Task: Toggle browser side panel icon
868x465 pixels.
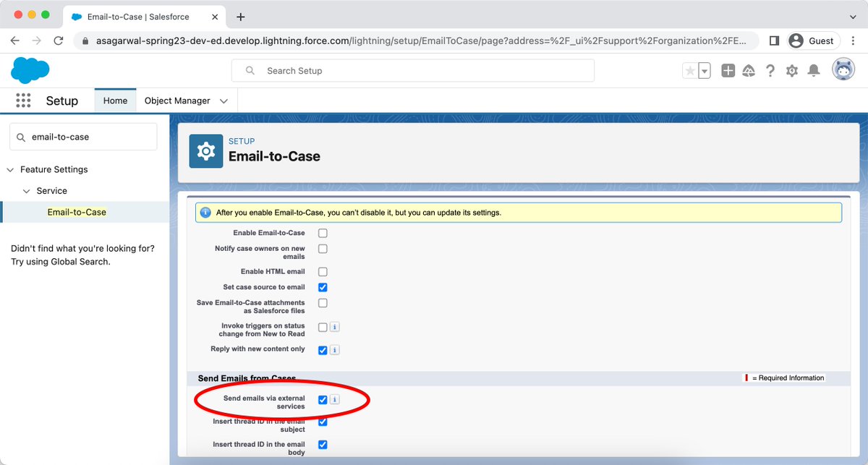Action: 774,41
